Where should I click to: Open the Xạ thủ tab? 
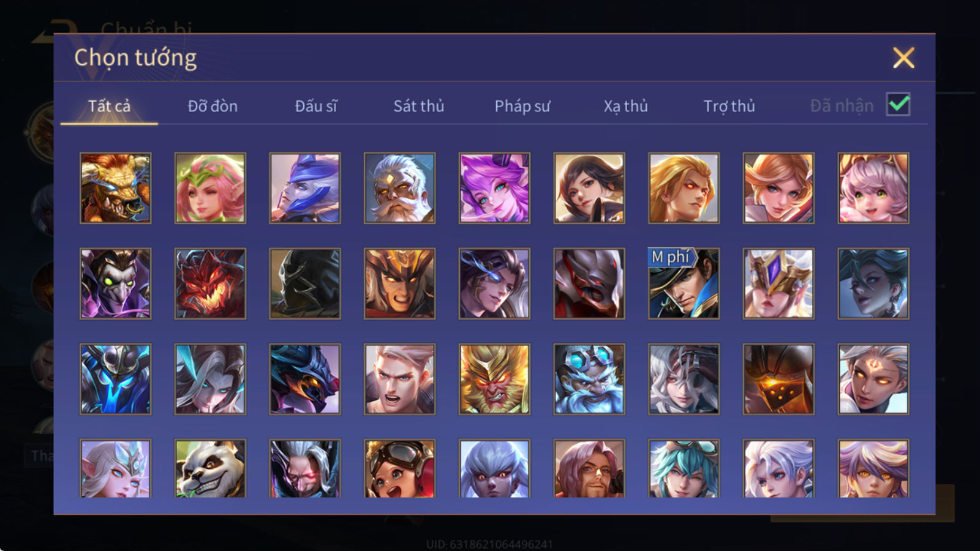[626, 106]
